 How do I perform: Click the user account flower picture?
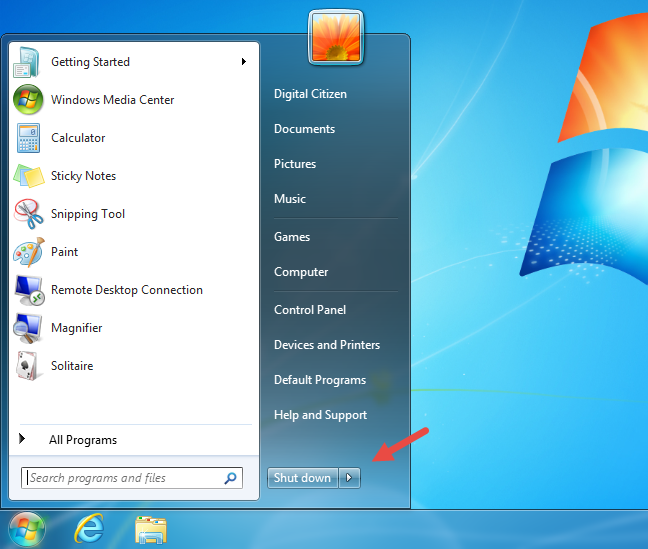pos(336,38)
